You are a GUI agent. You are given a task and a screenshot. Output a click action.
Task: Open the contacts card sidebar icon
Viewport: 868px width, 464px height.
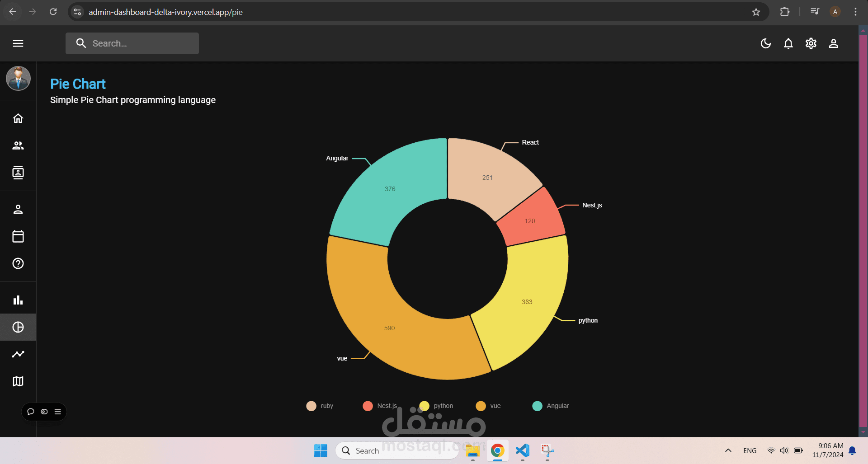click(x=18, y=173)
